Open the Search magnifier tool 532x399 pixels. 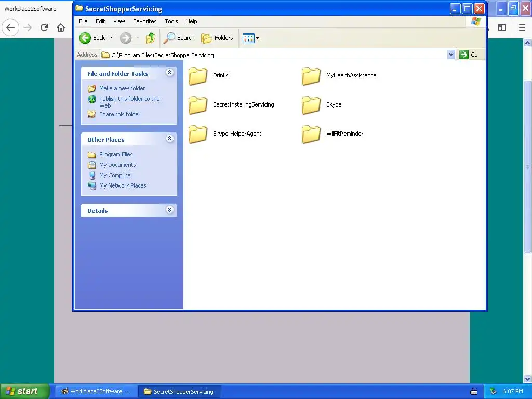point(179,38)
